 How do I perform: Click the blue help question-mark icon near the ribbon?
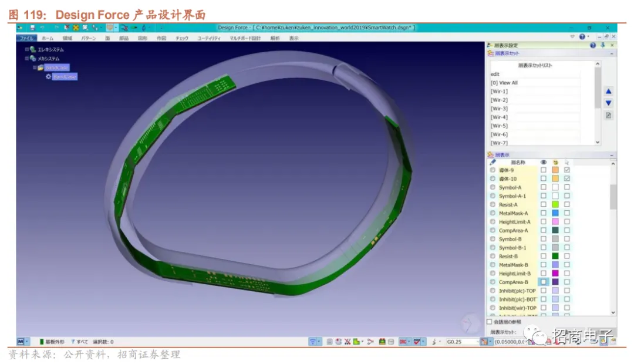[582, 36]
